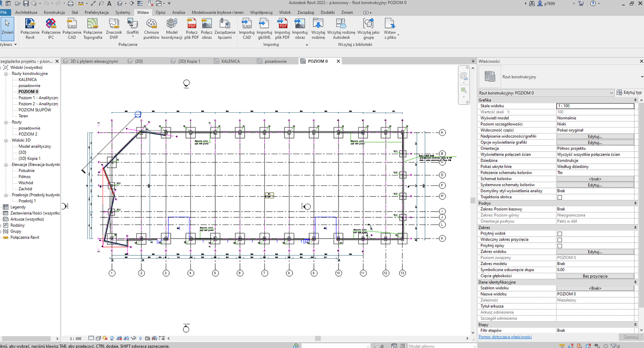Check the Przytnij opisy checkbox

pos(559,246)
